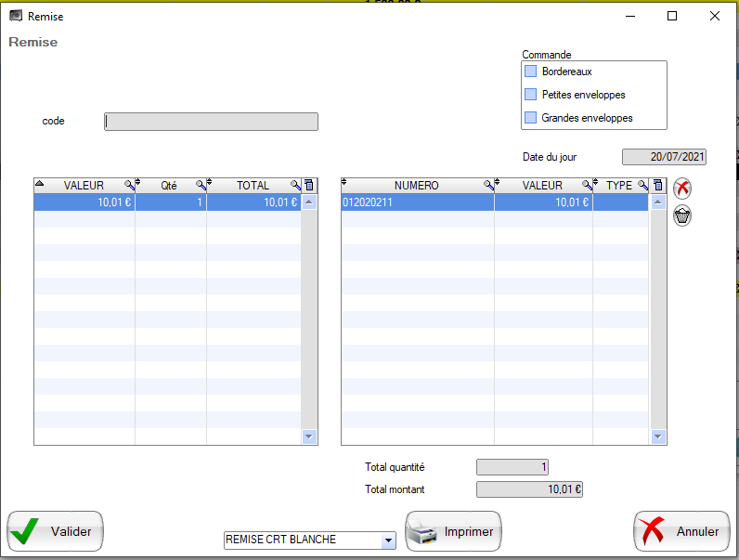Click magnifier icon in TOTAL column header

click(295, 186)
